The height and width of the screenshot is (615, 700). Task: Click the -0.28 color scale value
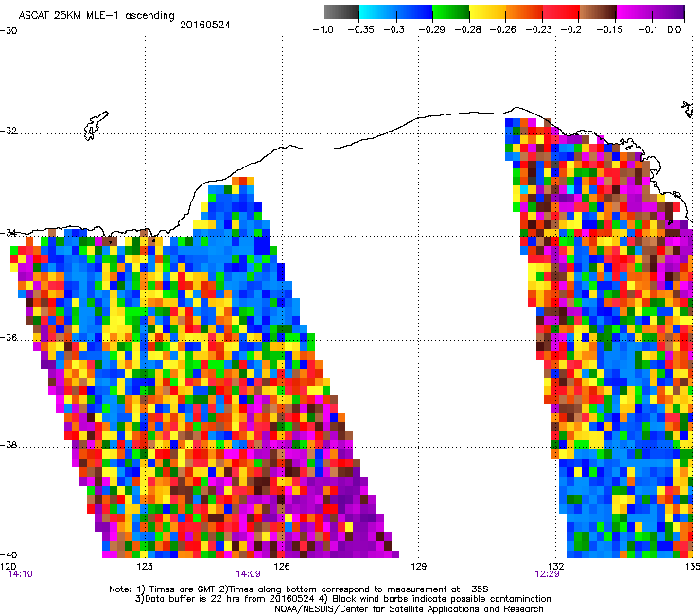point(468,30)
